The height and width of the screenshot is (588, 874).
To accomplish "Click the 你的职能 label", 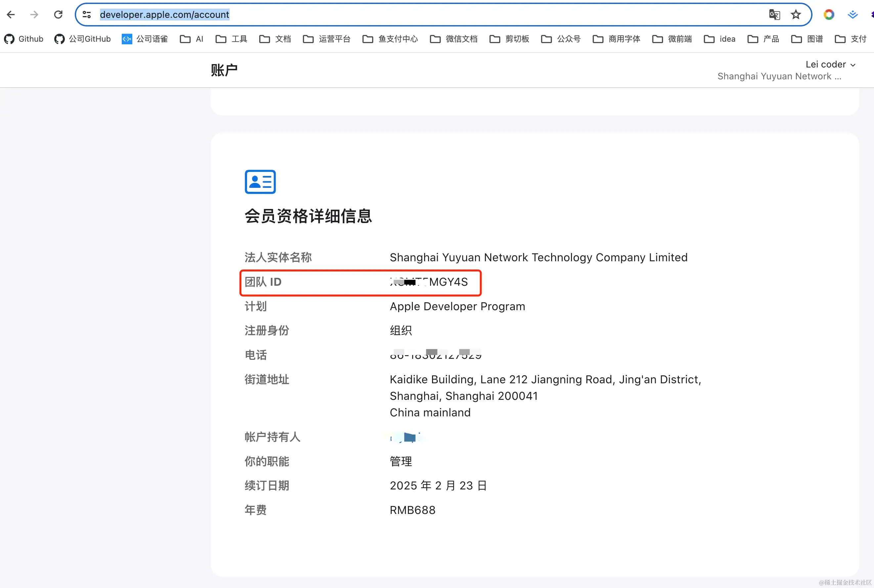I will coord(267,462).
